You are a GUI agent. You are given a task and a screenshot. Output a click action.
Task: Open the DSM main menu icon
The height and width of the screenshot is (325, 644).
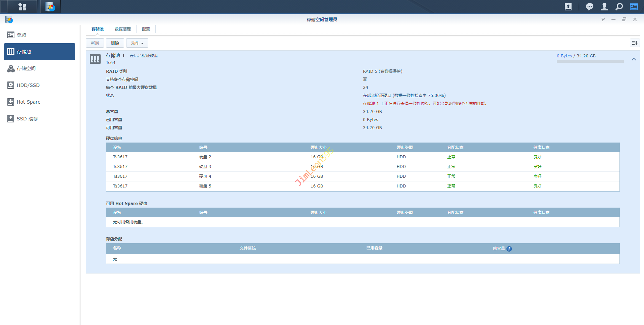22,7
